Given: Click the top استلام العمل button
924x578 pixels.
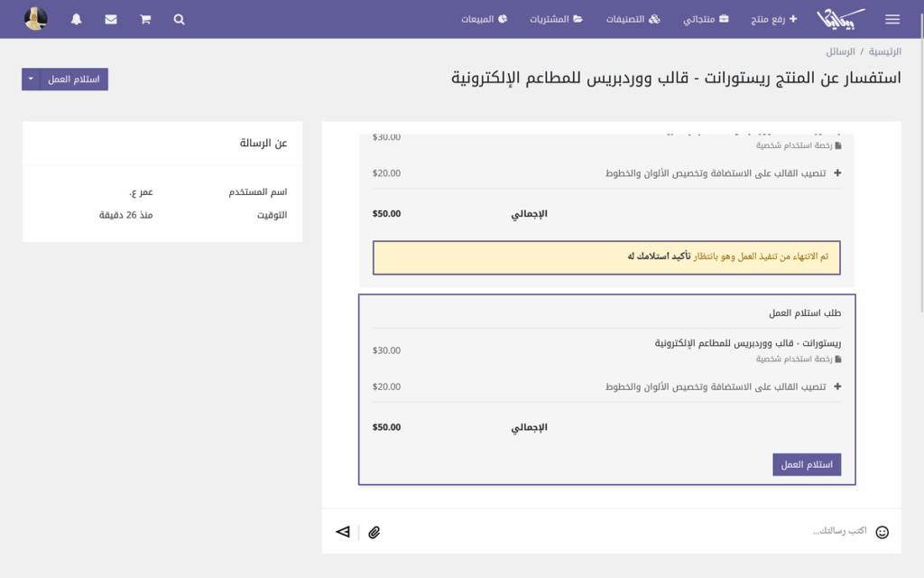Looking at the screenshot, I should pyautogui.click(x=74, y=79).
